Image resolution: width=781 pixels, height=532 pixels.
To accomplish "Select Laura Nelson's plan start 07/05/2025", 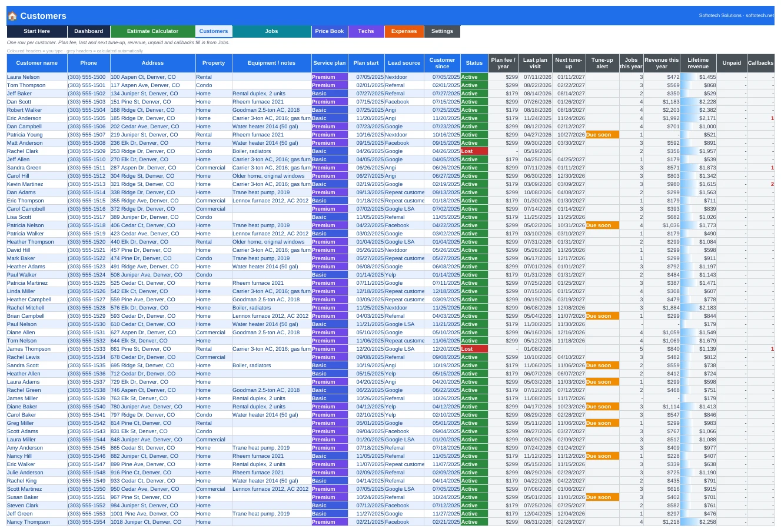I will click(366, 77).
